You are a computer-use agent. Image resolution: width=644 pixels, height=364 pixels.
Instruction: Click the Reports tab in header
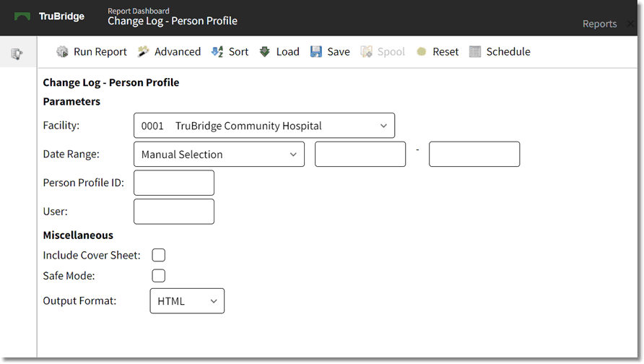point(599,24)
